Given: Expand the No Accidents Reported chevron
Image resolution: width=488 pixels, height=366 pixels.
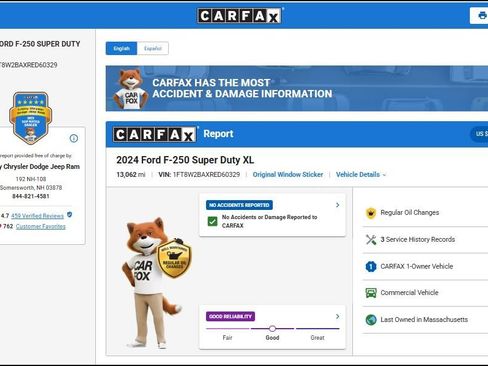Looking at the screenshot, I should pos(337,205).
